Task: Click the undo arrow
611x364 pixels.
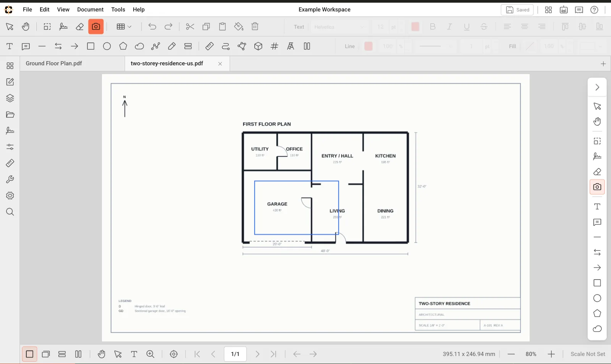Action: tap(152, 27)
